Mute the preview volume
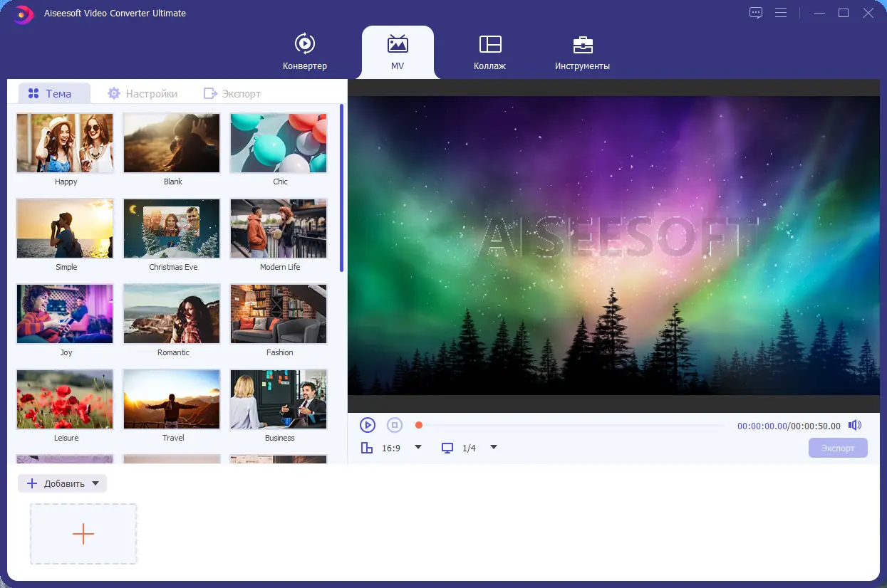This screenshot has height=588, width=887. pos(855,425)
